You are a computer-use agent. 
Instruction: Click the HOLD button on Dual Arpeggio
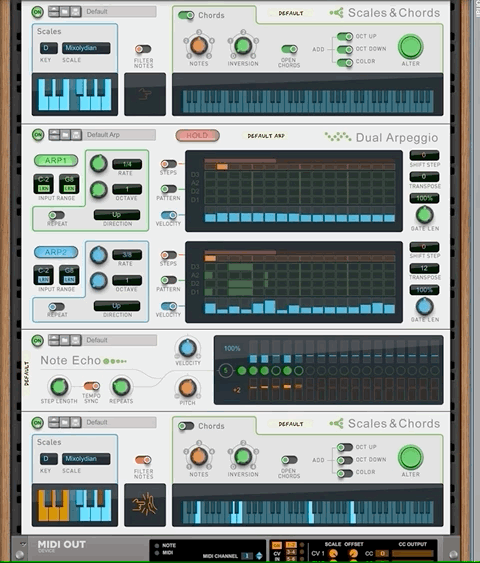(x=197, y=135)
